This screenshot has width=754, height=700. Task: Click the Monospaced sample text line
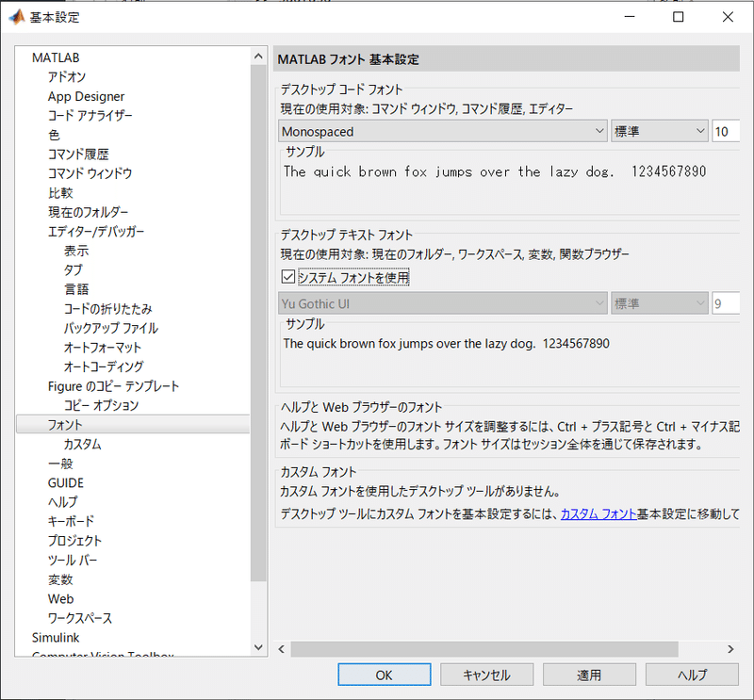coord(495,171)
